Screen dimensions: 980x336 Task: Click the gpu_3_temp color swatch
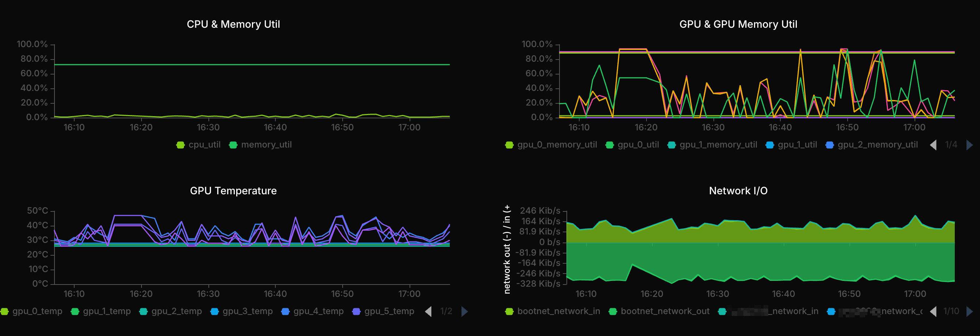tap(215, 311)
